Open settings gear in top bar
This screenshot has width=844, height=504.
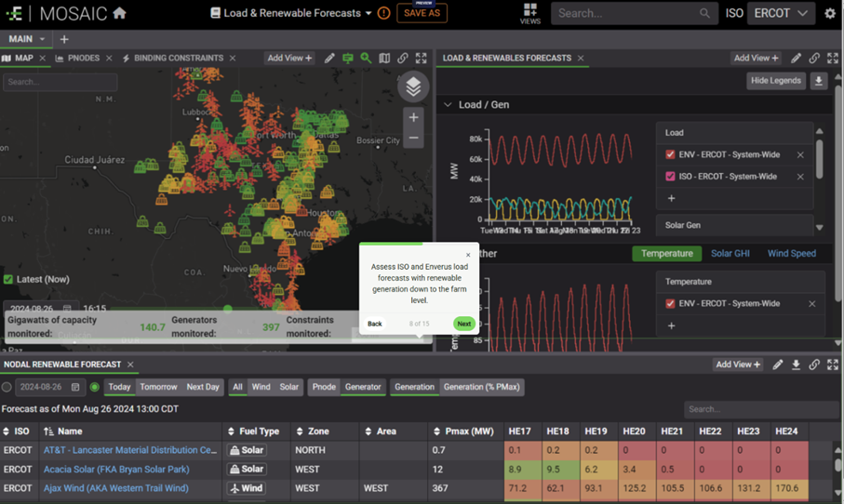tap(830, 14)
